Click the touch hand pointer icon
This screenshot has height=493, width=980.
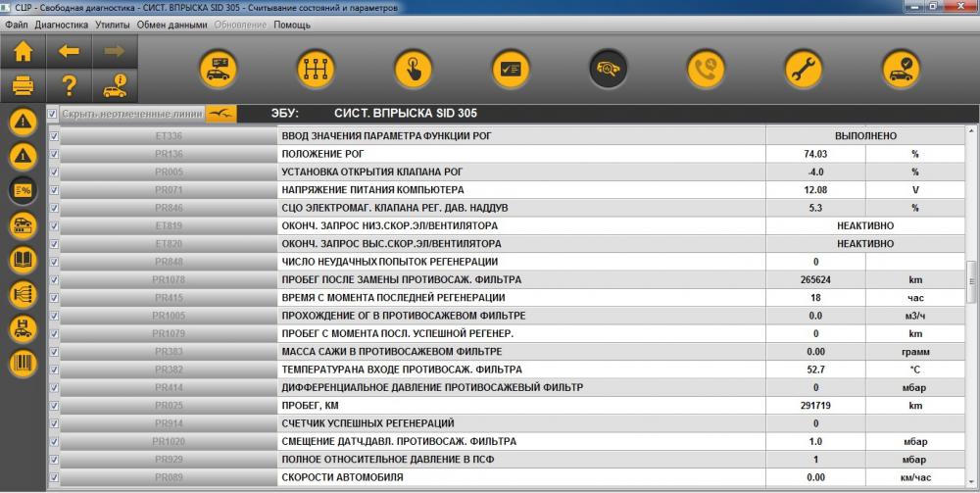click(414, 69)
